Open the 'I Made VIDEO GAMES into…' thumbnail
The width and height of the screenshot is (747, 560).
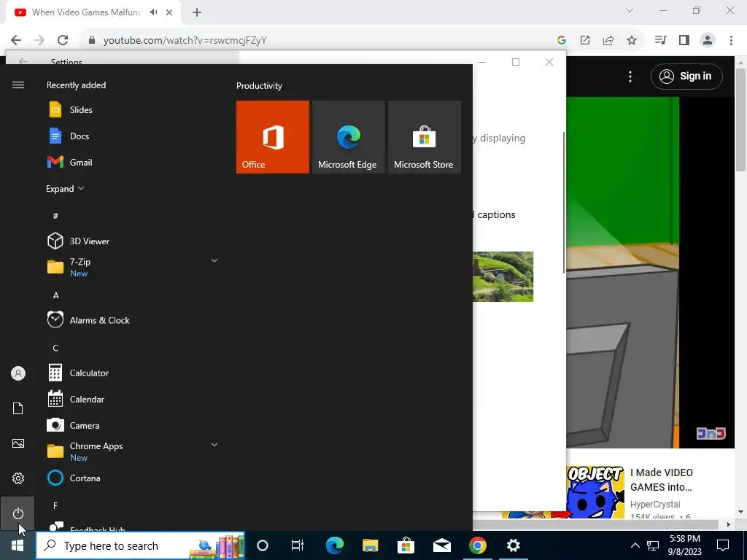click(595, 492)
